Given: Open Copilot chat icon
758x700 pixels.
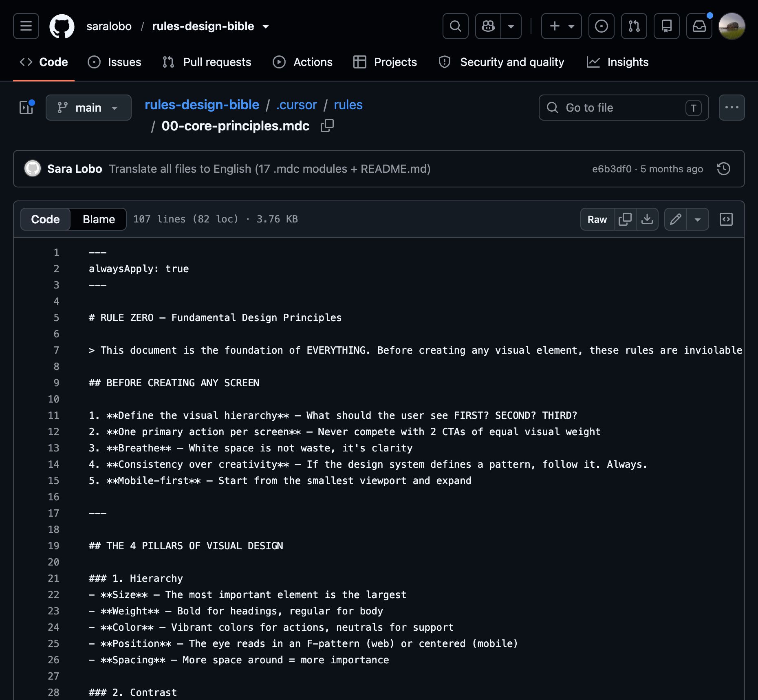Looking at the screenshot, I should pyautogui.click(x=488, y=26).
